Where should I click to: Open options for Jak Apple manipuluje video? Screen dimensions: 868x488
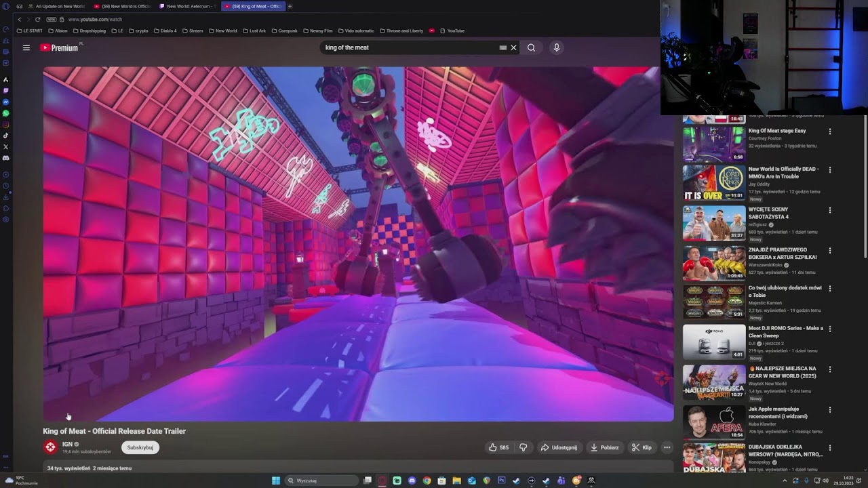[829, 410]
